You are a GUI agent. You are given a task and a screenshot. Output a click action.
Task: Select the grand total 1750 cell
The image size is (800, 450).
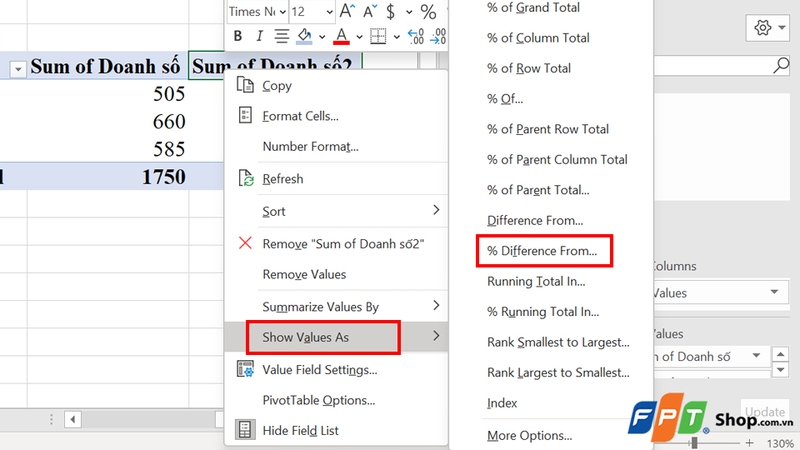point(108,177)
